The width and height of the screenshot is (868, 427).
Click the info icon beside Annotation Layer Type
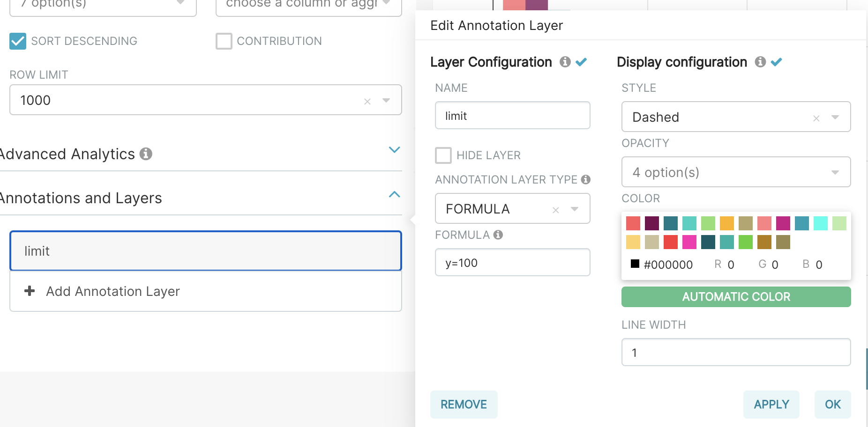pyautogui.click(x=586, y=179)
